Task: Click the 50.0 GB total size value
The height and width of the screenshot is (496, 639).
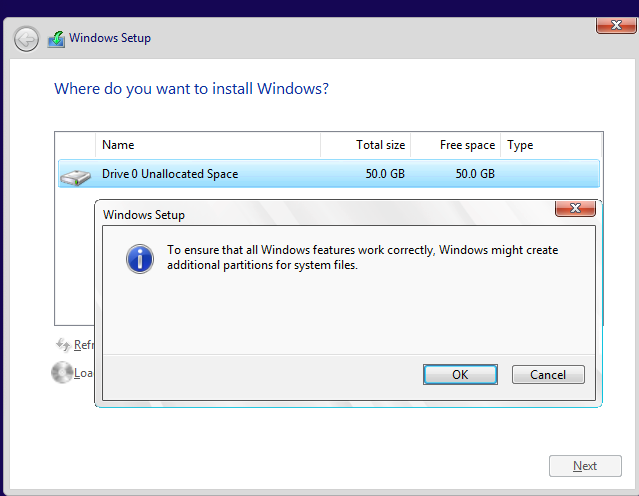Action: click(x=385, y=174)
